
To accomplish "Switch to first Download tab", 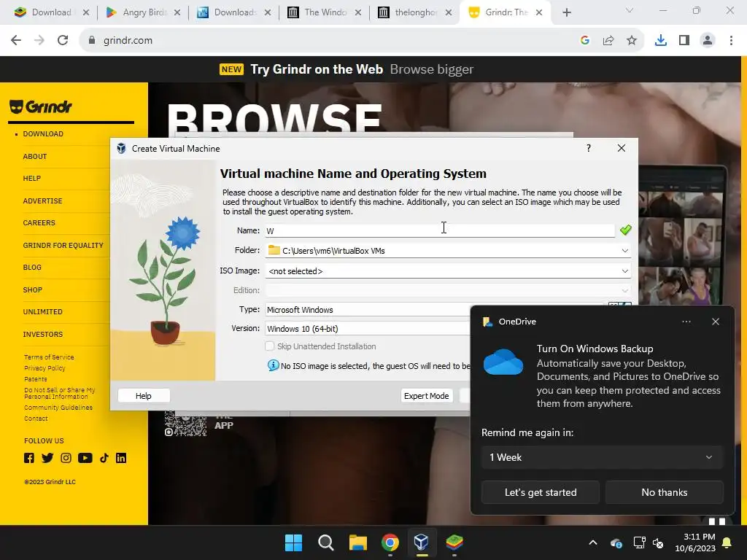I will (51, 12).
